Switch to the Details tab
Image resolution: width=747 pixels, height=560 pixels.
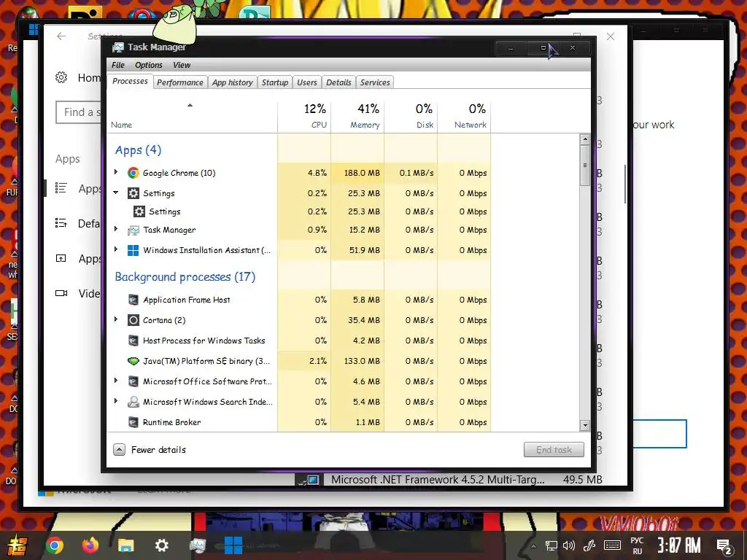click(x=338, y=82)
